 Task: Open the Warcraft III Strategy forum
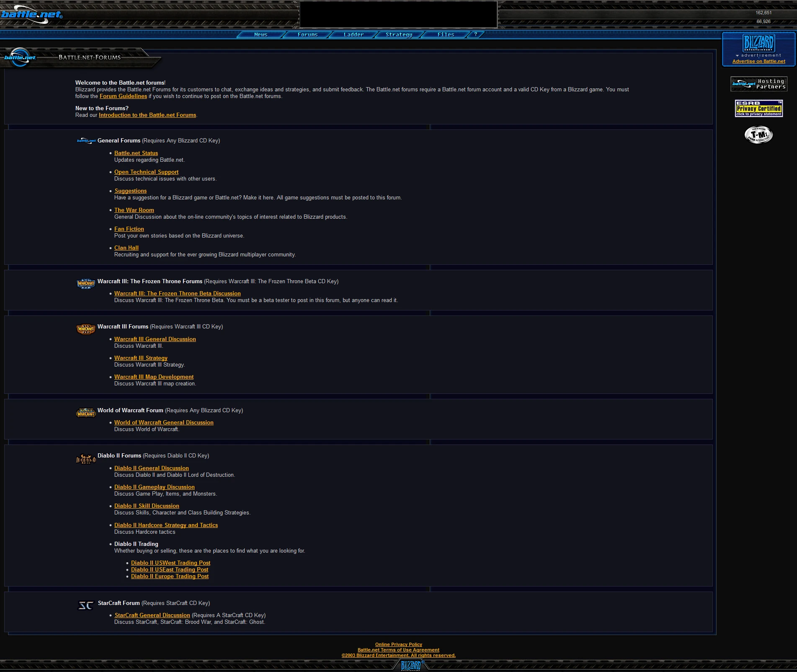[x=141, y=358]
